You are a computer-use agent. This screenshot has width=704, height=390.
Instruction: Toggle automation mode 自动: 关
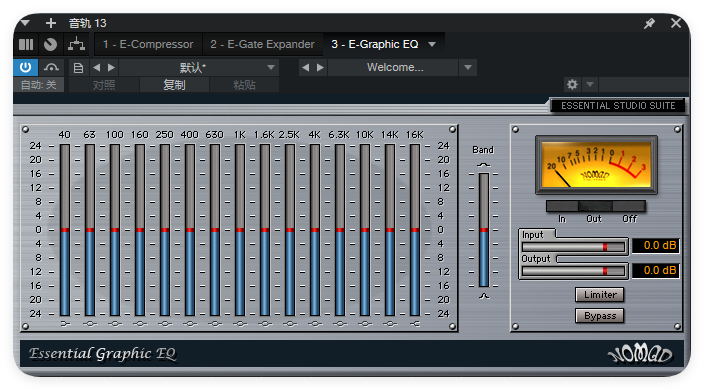click(x=39, y=84)
